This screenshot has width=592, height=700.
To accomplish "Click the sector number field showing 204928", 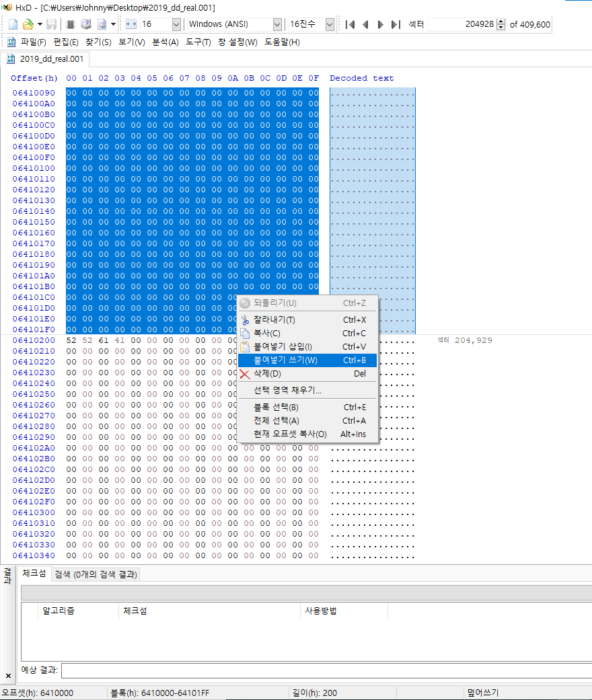I will (462, 24).
